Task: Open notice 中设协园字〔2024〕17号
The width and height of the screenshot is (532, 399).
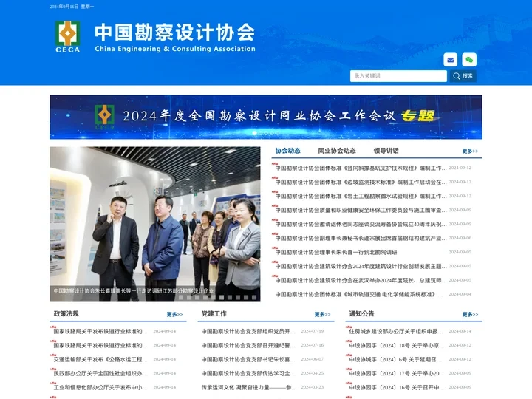Action: coord(397,373)
